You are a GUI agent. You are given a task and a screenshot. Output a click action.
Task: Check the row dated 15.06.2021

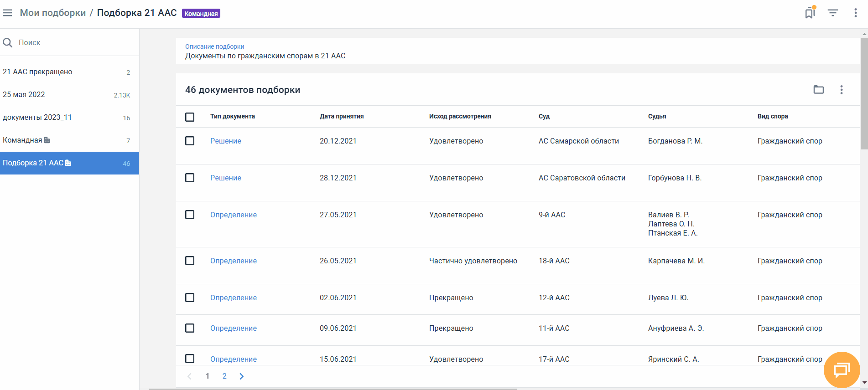click(x=190, y=359)
